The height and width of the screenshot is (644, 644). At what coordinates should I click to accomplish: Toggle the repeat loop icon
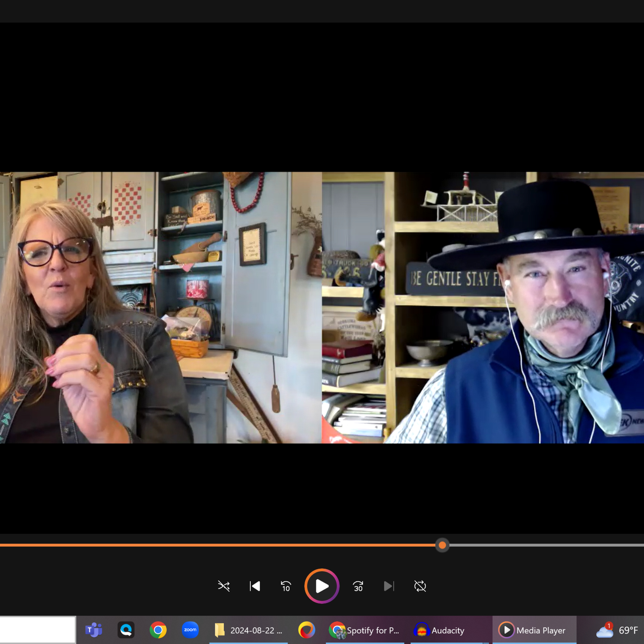tap(420, 586)
